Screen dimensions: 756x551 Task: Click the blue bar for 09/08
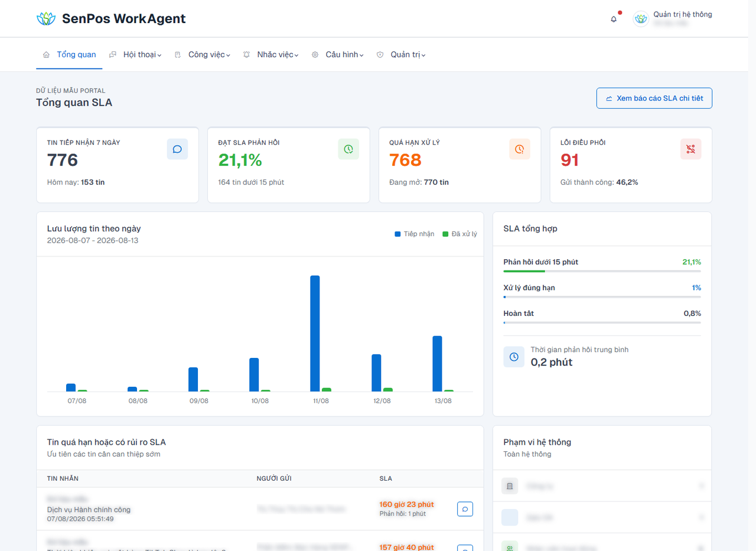[193, 379]
